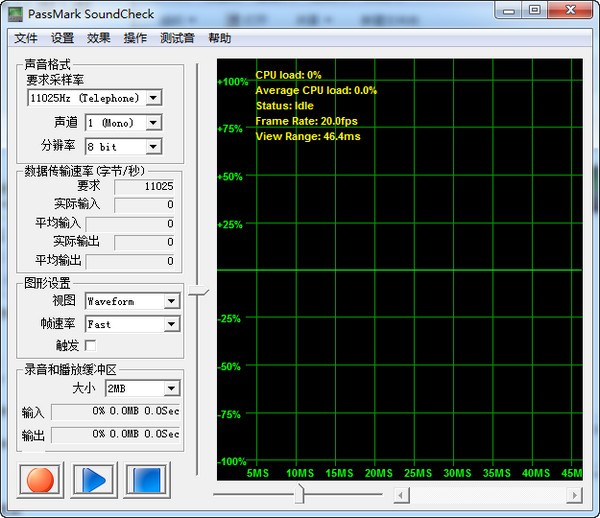Click the 要求 data rate field showing 11025
Viewport: 600px width, 518px height.
tap(144, 186)
